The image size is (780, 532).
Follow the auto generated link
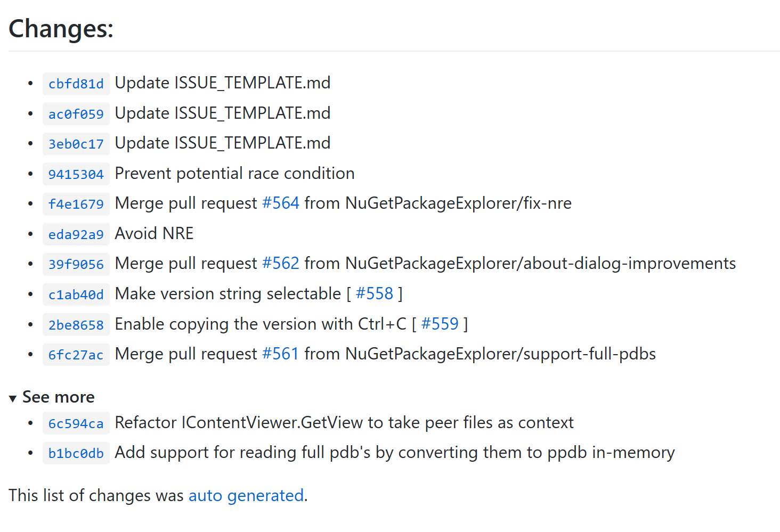[246, 496]
